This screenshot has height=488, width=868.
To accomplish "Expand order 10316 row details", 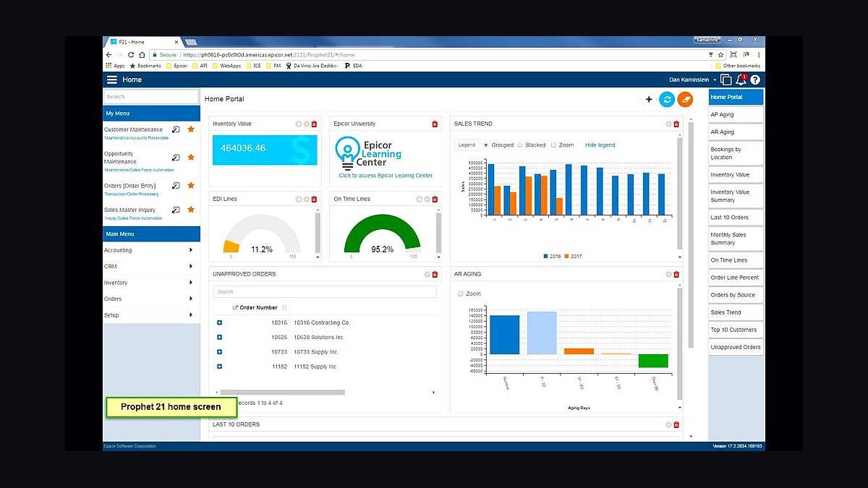I will click(x=219, y=322).
